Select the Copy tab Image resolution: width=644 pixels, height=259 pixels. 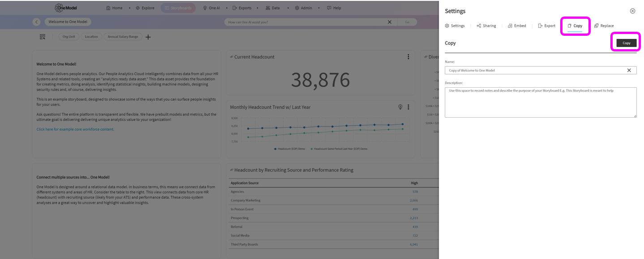[575, 26]
